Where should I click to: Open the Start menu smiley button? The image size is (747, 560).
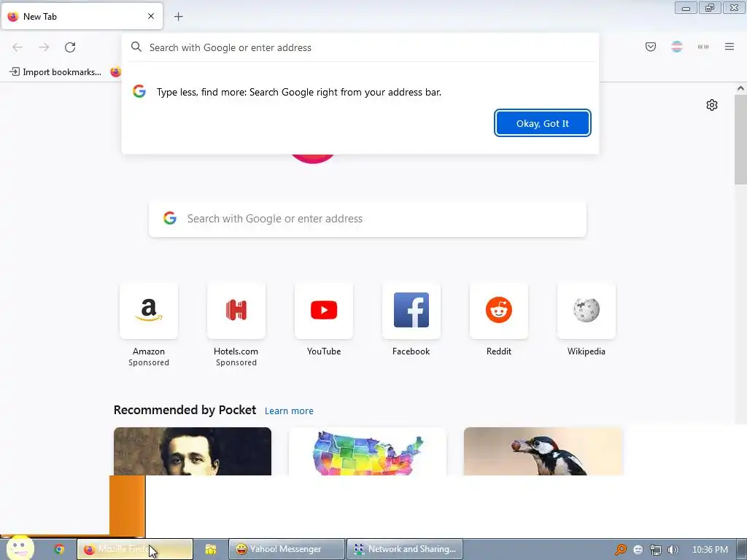(20, 548)
